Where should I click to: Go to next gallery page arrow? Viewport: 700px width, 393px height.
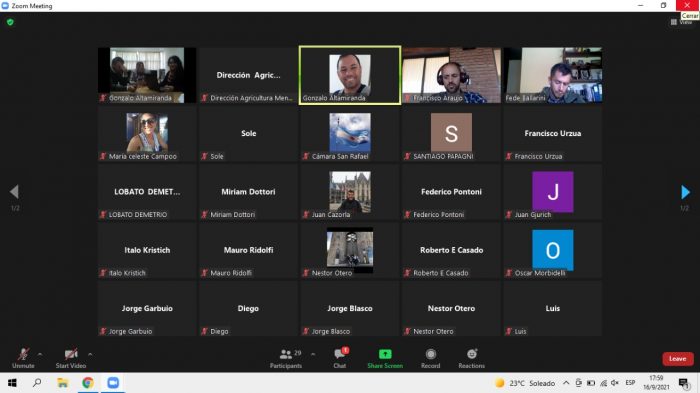point(685,192)
